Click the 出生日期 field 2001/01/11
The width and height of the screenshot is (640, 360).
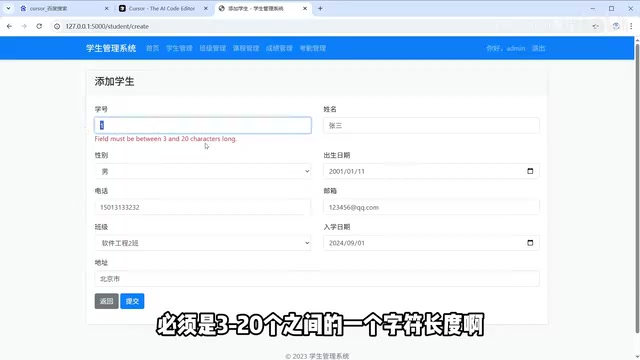point(431,171)
